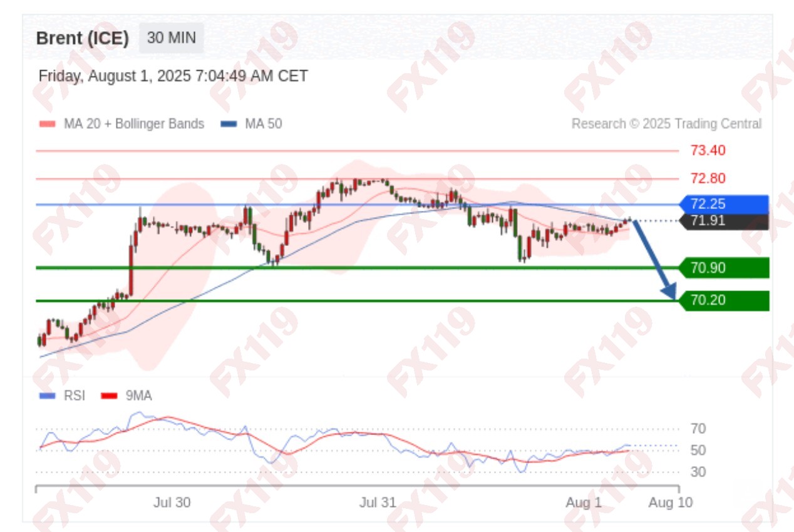Image resolution: width=794 pixels, height=532 pixels.
Task: Click the red 73.40 resistance label
Action: click(x=708, y=150)
